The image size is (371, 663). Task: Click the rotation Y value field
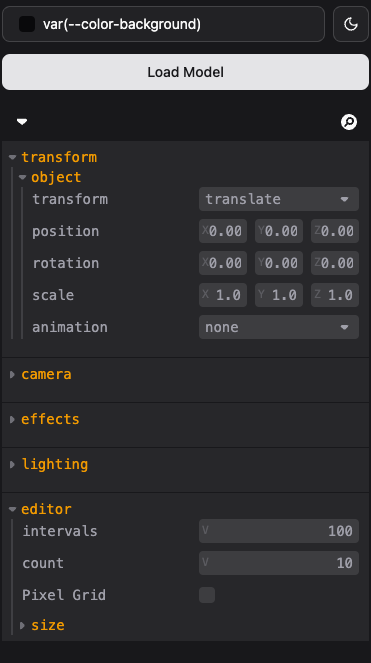coord(279,263)
